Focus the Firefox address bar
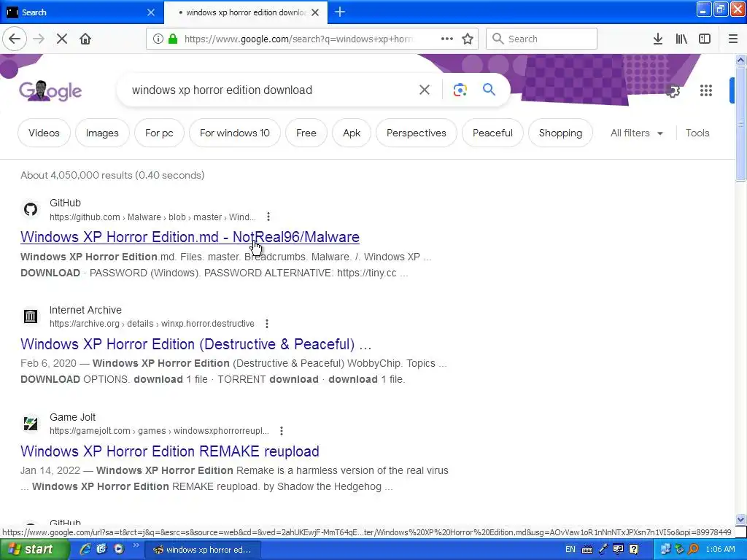 coord(298,39)
